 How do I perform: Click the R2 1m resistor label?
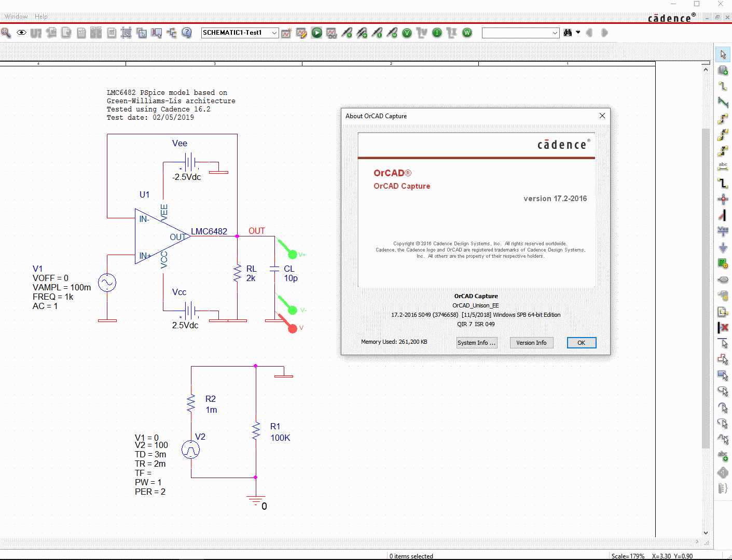tap(211, 404)
